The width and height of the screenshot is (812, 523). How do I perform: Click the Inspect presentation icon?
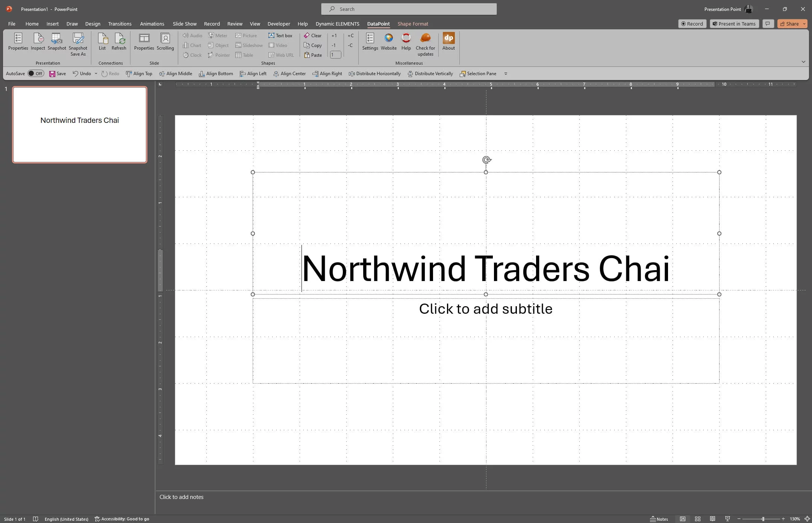[38, 42]
